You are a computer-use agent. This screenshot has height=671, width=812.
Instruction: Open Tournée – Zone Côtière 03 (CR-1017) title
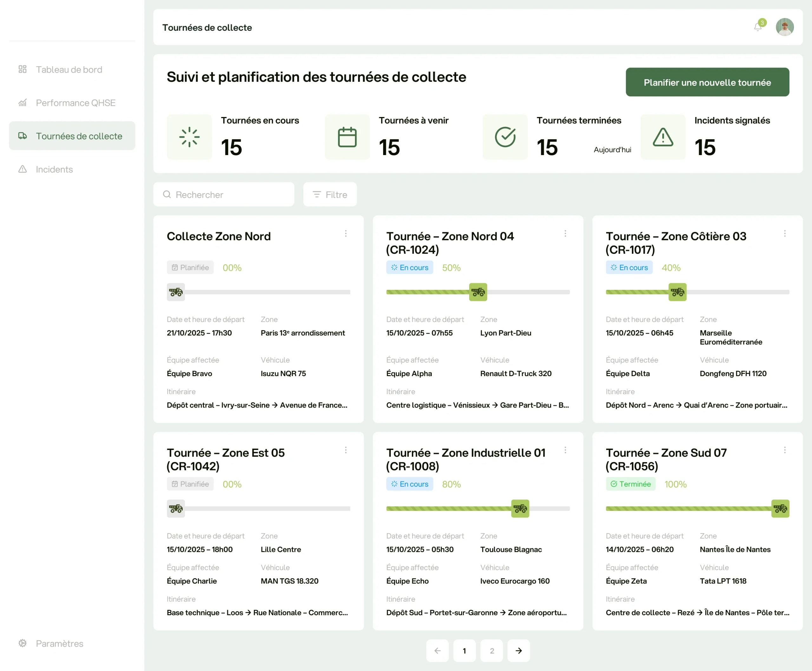(676, 243)
